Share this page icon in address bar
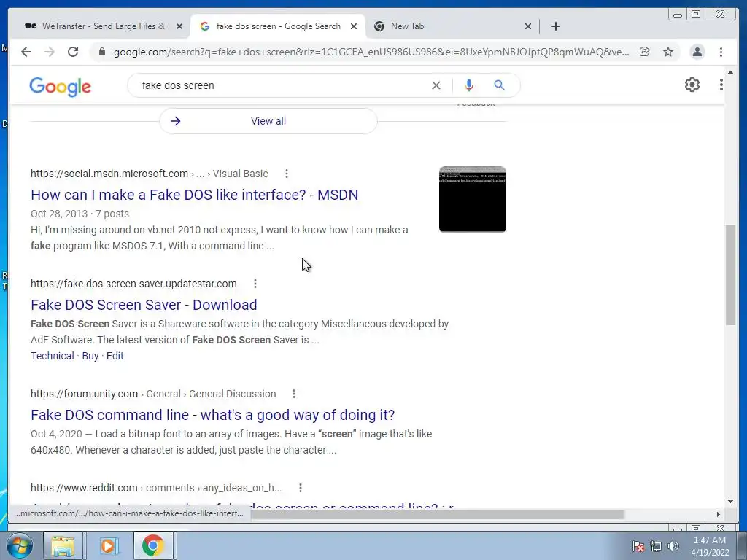 tap(645, 52)
